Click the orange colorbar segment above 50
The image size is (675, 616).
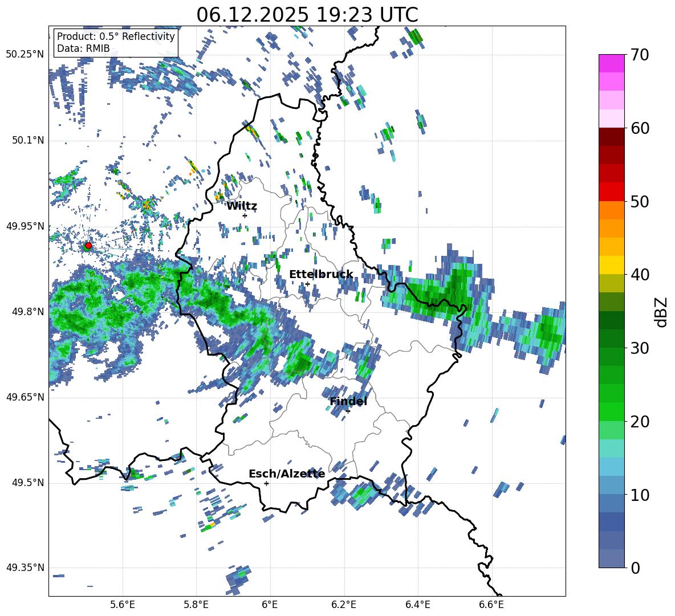(612, 210)
